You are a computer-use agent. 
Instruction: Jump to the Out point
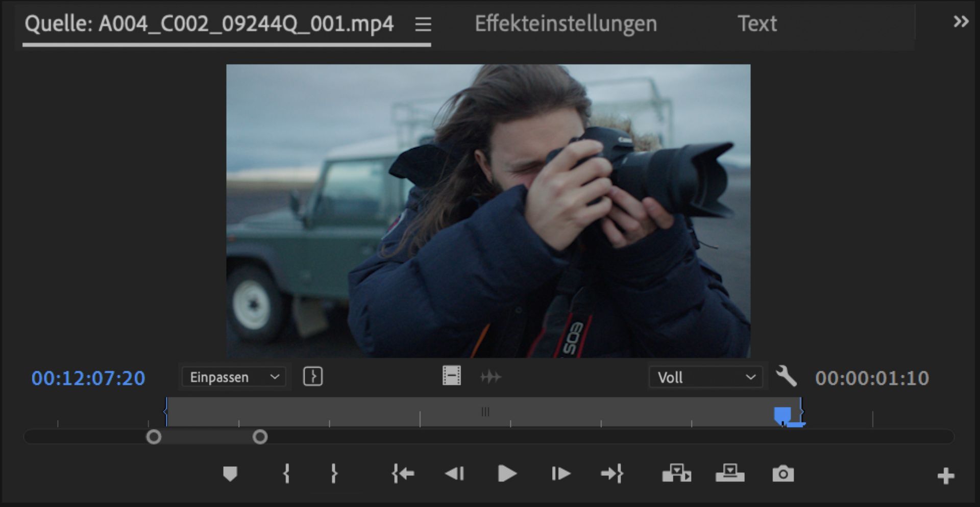coord(612,474)
